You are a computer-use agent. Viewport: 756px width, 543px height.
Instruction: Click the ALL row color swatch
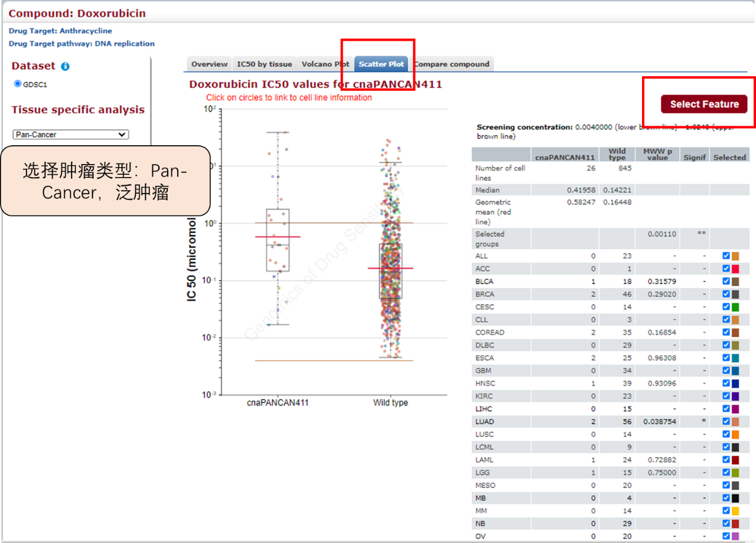click(735, 256)
